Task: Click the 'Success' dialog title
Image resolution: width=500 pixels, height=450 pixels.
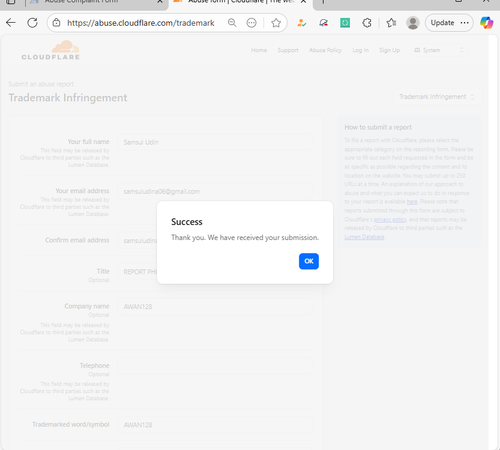Action: (x=187, y=222)
